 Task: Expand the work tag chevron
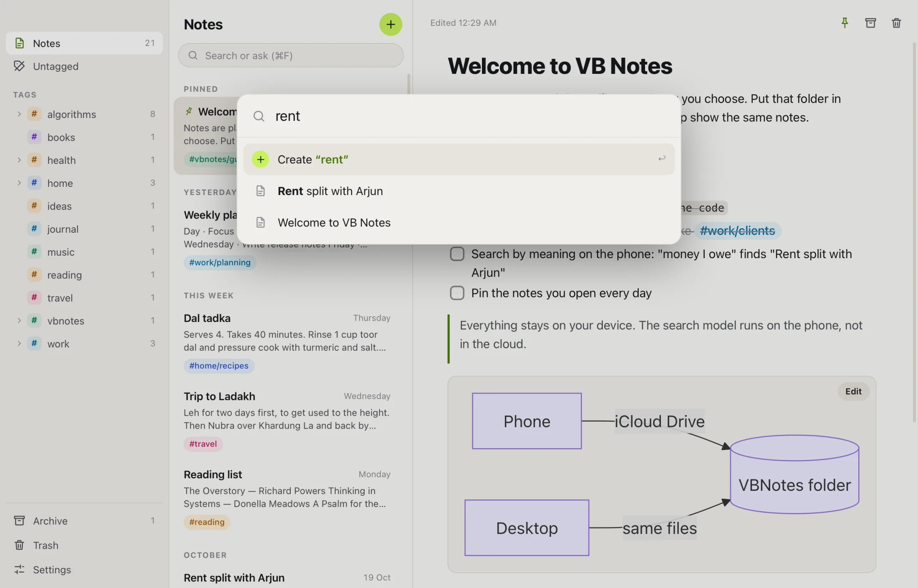click(x=19, y=343)
